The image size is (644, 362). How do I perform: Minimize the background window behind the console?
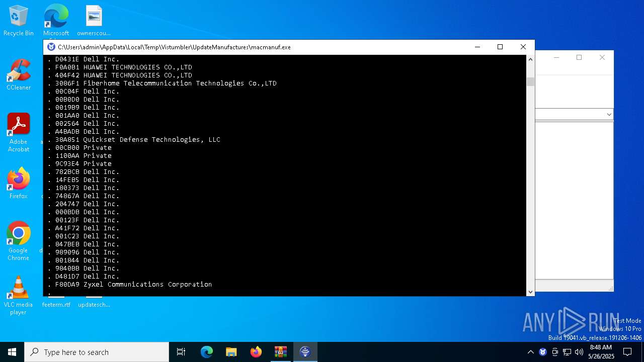pyautogui.click(x=556, y=57)
